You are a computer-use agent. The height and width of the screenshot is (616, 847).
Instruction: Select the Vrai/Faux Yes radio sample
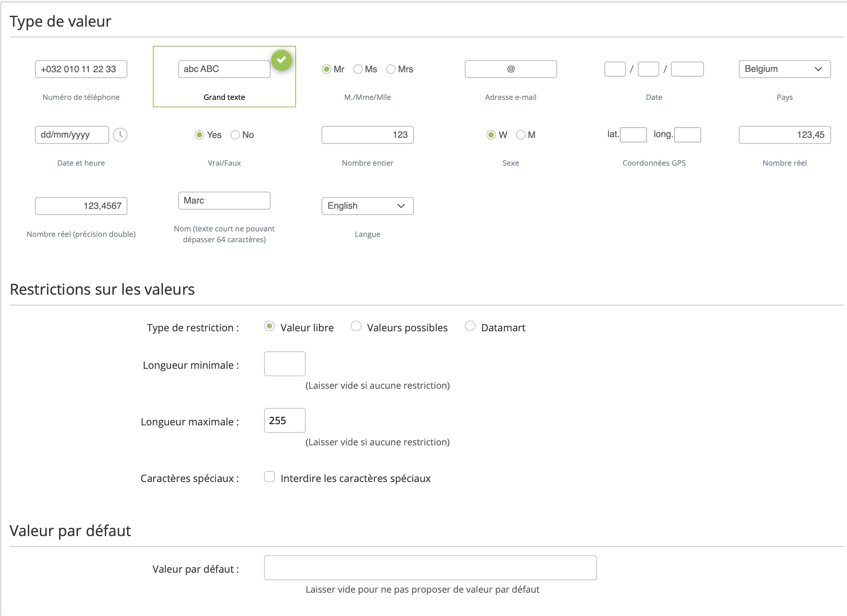point(199,135)
